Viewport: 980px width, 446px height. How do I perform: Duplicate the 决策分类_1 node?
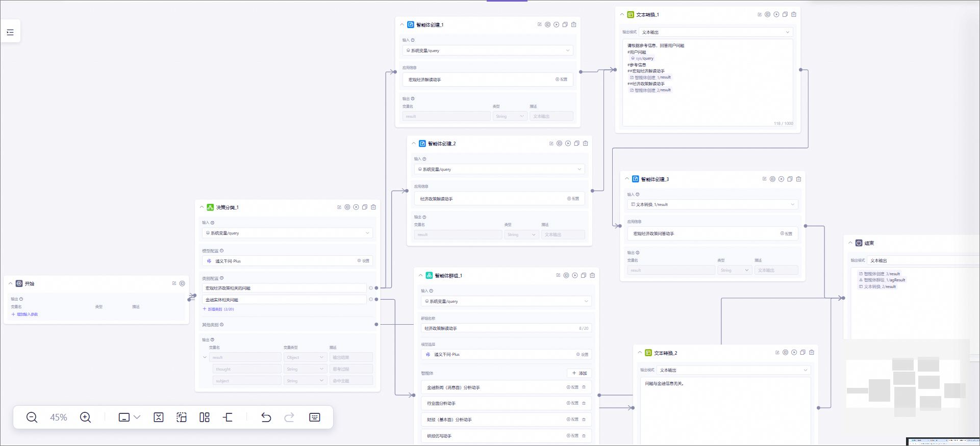tap(365, 207)
